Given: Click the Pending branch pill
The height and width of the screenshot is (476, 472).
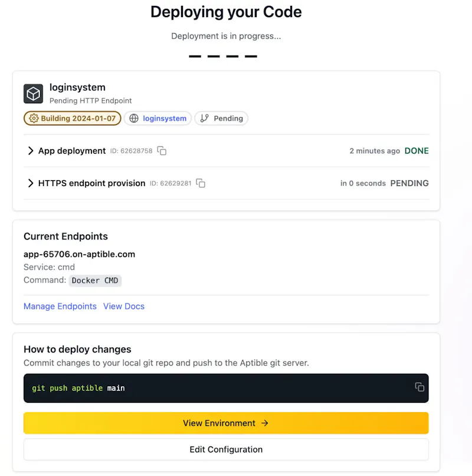Looking at the screenshot, I should (x=221, y=118).
